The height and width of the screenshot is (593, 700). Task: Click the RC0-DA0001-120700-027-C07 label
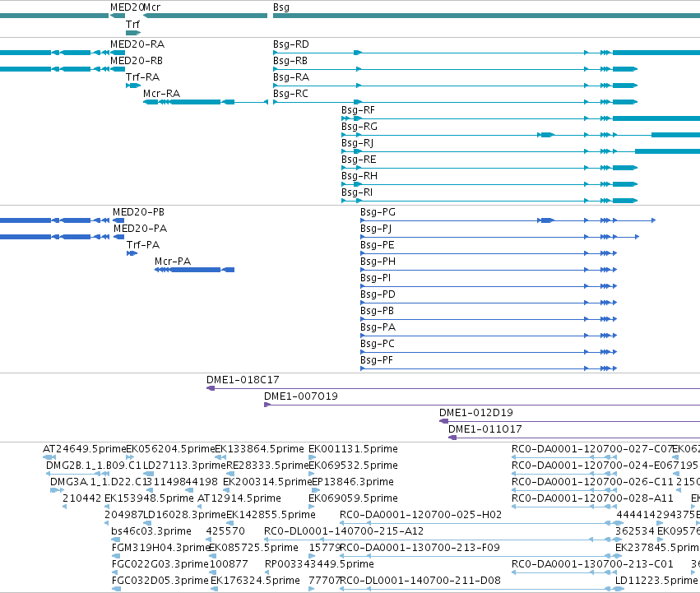coord(592,449)
